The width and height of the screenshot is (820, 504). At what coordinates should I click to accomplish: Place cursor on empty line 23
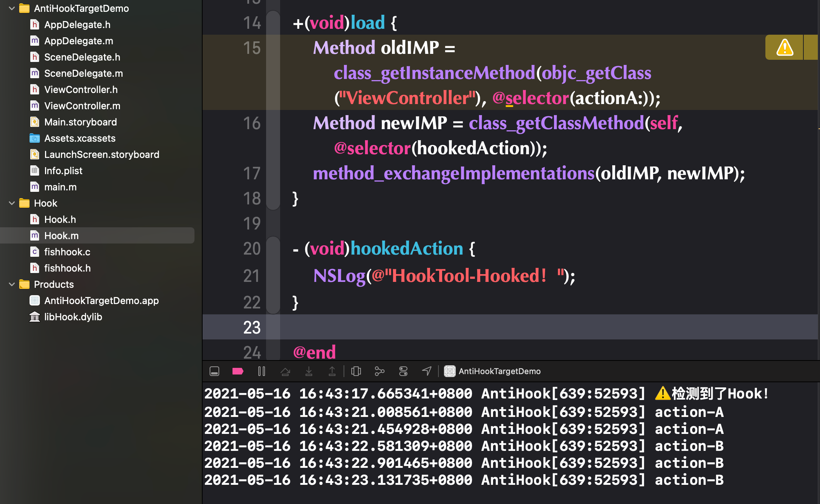click(510, 327)
